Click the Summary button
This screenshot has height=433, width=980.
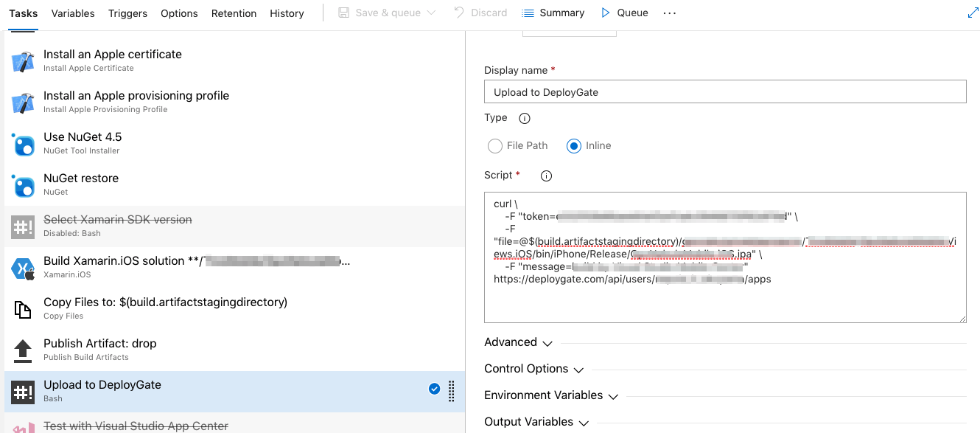pyautogui.click(x=553, y=13)
